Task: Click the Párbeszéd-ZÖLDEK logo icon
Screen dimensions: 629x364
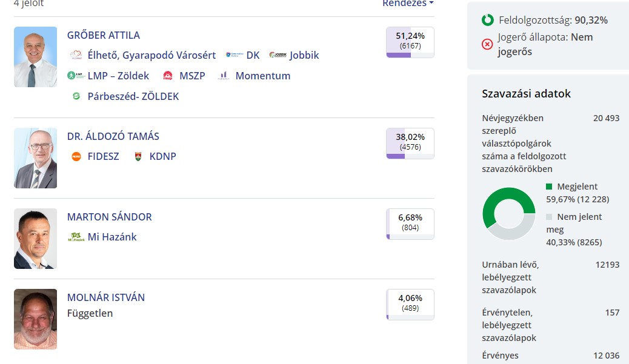Action: pyautogui.click(x=76, y=96)
